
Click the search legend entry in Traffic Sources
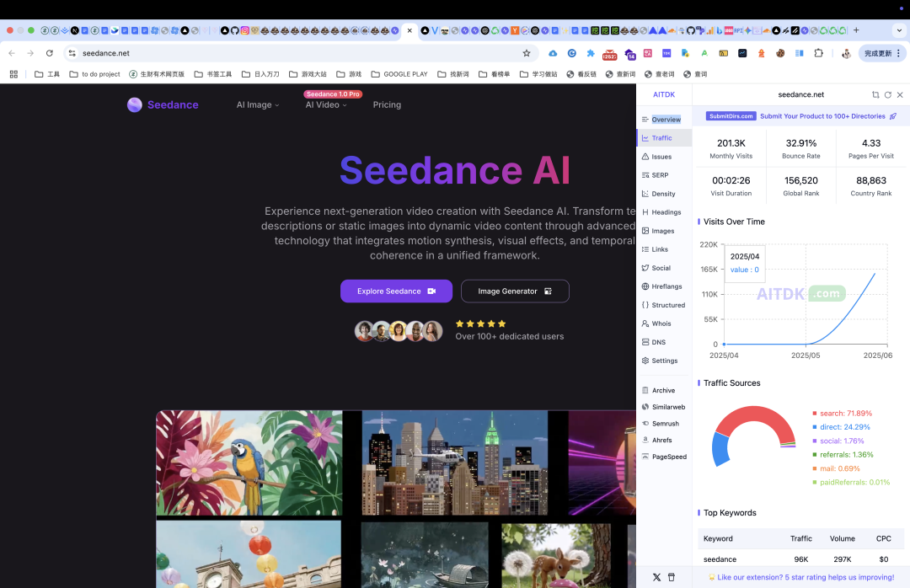842,414
